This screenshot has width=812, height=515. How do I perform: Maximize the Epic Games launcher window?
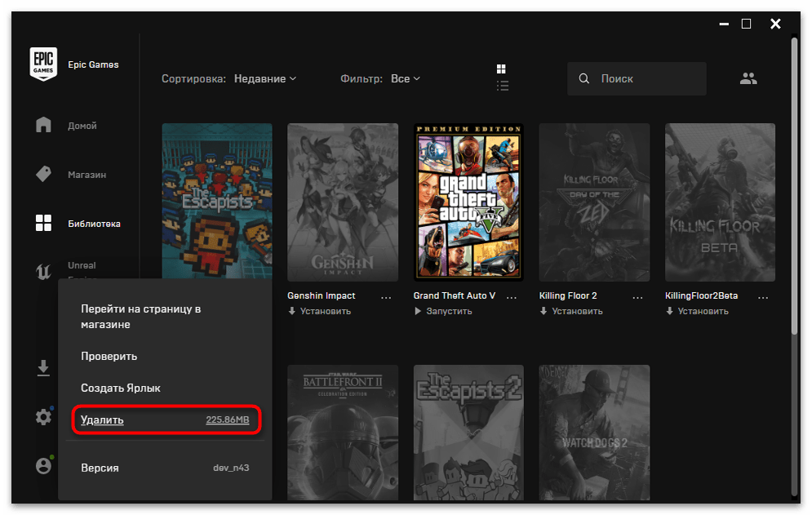[x=746, y=24]
